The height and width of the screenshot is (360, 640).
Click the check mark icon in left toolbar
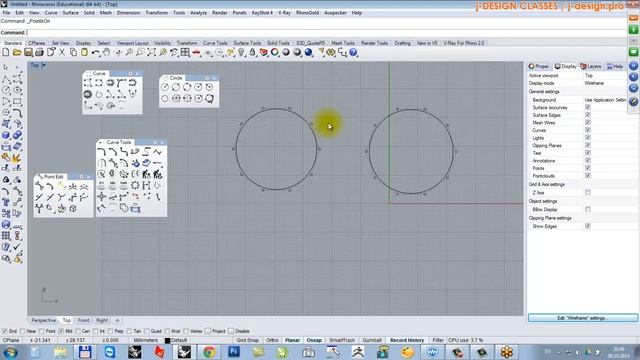(x=17, y=247)
